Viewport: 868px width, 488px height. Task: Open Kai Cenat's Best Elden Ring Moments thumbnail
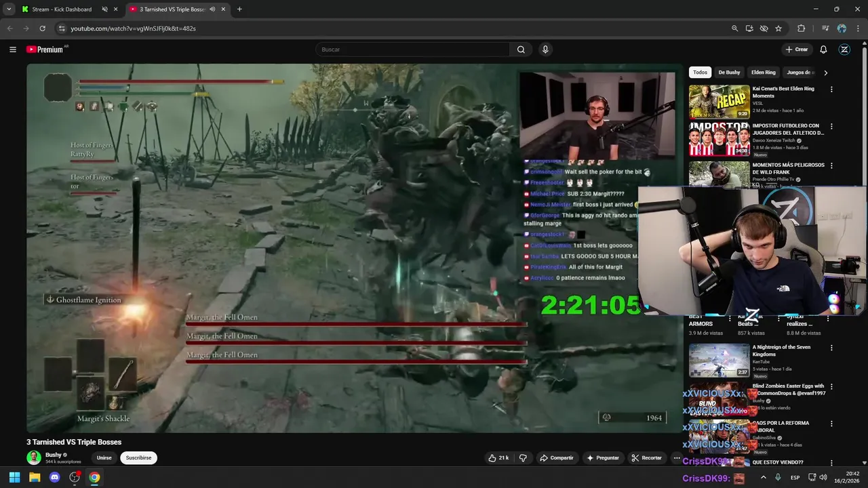(719, 102)
